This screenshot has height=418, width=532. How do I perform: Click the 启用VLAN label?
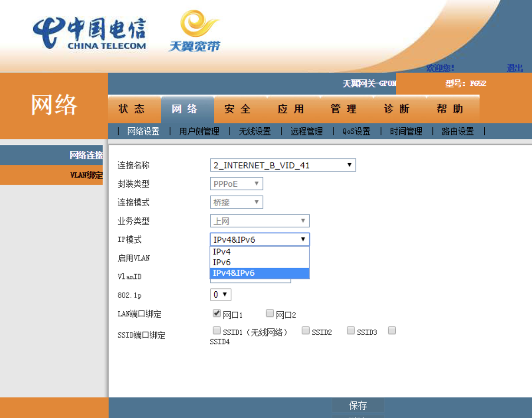133,258
